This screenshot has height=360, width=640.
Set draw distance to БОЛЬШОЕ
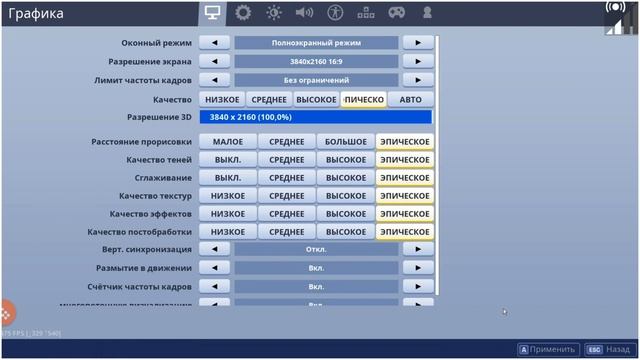point(346,142)
